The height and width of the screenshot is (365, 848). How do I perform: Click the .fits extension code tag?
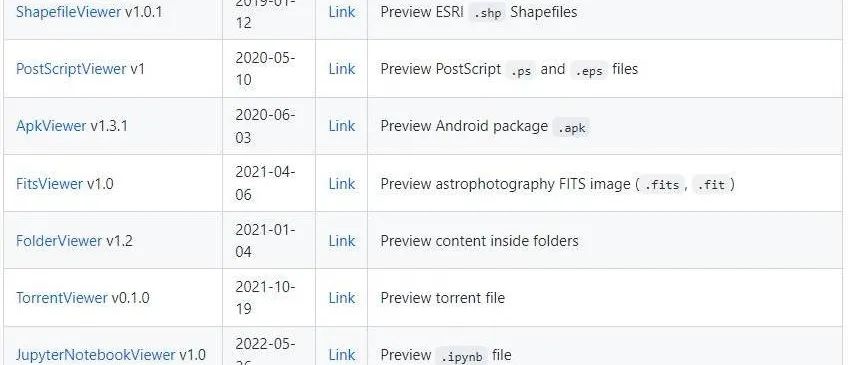click(661, 185)
